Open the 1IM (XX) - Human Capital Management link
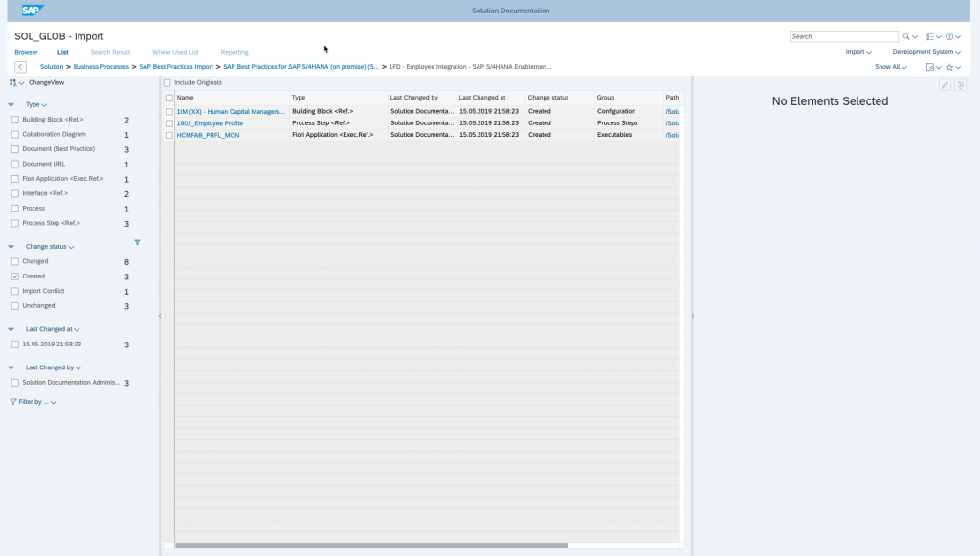 click(230, 112)
